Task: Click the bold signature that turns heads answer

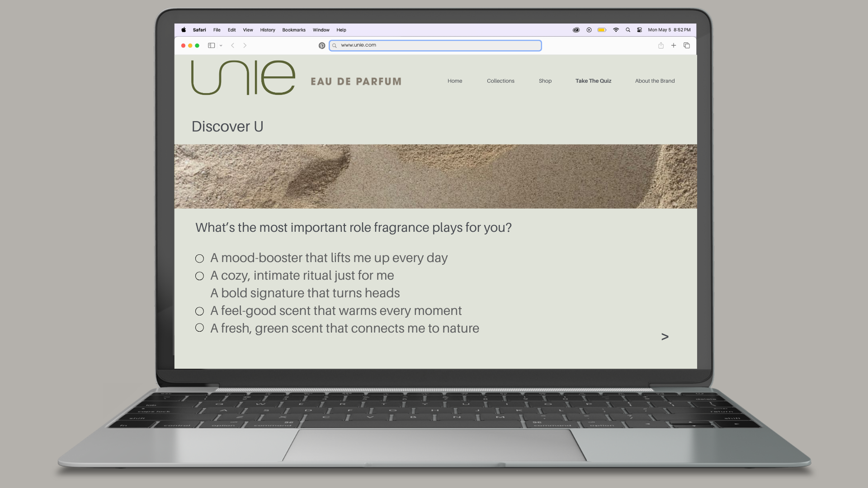Action: pos(305,293)
